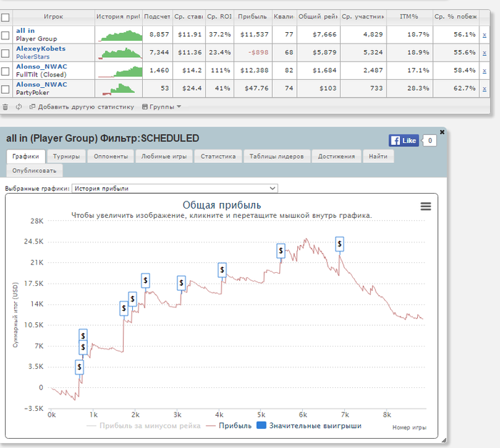
Task: Click the Facebook Like button
Action: [x=404, y=140]
